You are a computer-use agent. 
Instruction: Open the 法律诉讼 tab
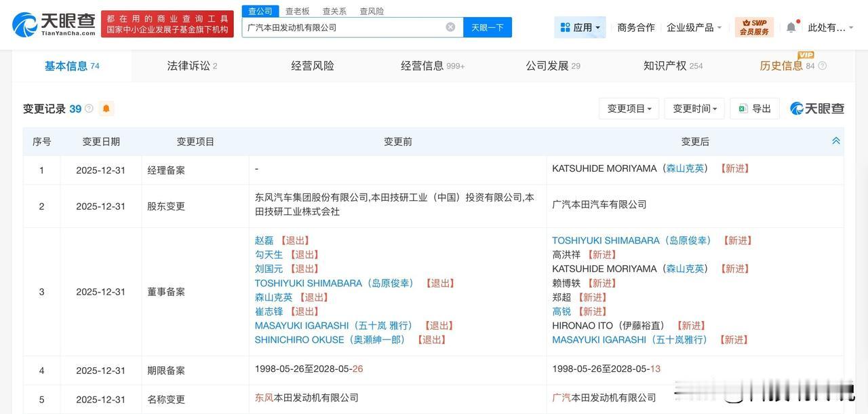click(x=192, y=66)
